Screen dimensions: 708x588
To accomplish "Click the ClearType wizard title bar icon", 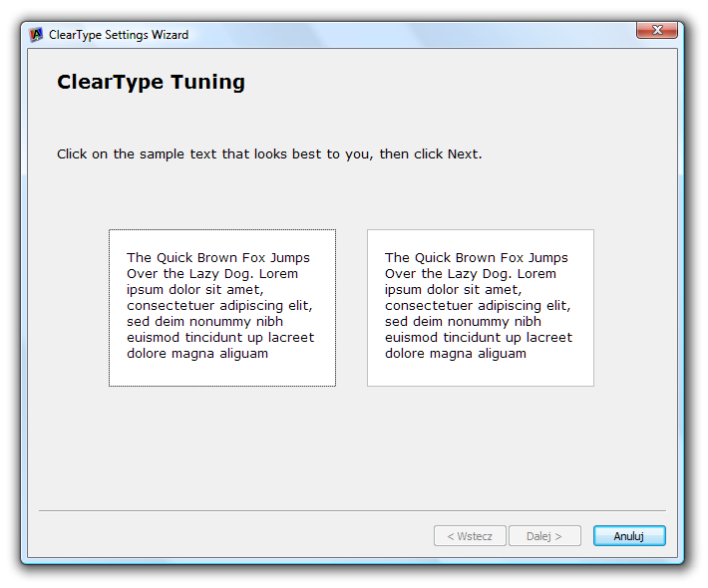I will click(x=36, y=35).
